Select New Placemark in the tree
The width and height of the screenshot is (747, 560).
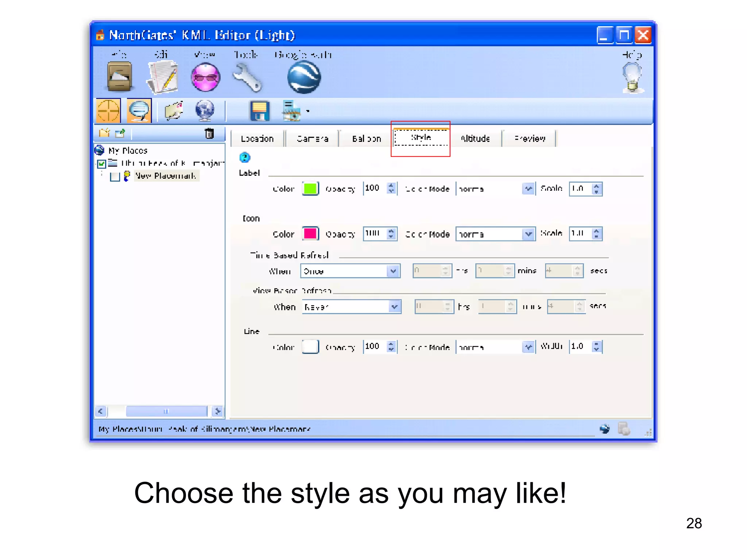coord(166,176)
